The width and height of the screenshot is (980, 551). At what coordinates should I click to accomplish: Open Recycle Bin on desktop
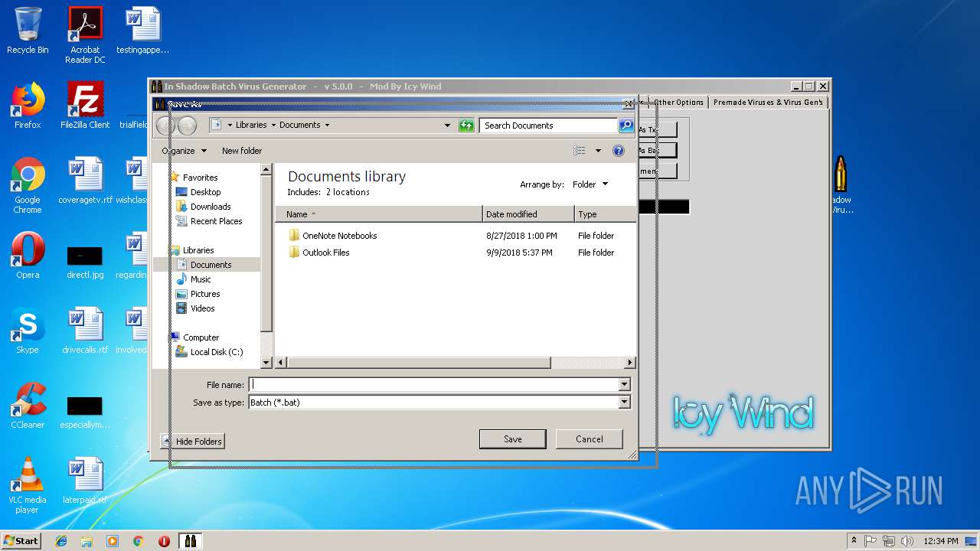tap(28, 31)
